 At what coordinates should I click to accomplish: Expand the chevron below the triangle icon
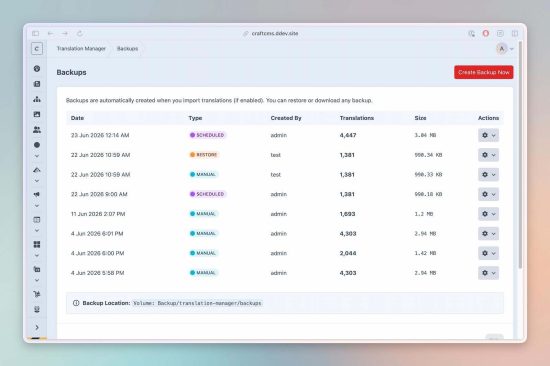[x=37, y=181]
